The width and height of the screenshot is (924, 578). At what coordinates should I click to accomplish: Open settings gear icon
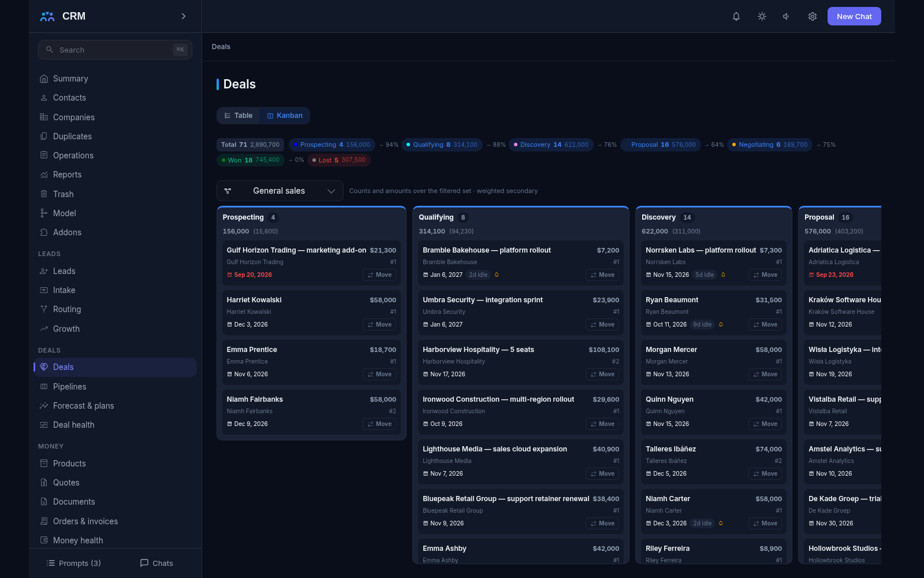[x=813, y=16]
